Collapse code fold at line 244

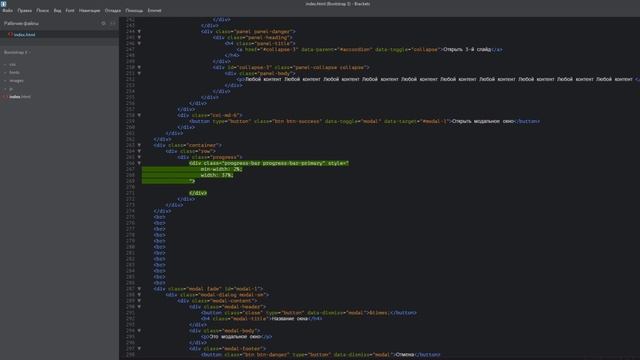click(x=139, y=31)
